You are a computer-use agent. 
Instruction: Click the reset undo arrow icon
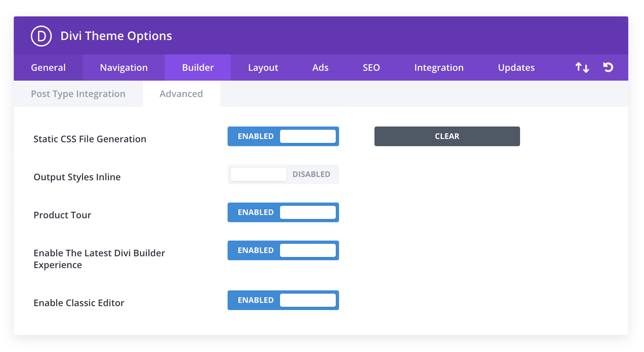608,67
